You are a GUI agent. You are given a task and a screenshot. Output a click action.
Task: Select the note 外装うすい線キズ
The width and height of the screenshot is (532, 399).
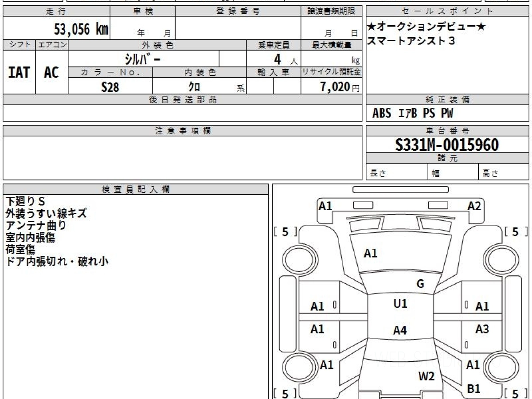(x=46, y=213)
